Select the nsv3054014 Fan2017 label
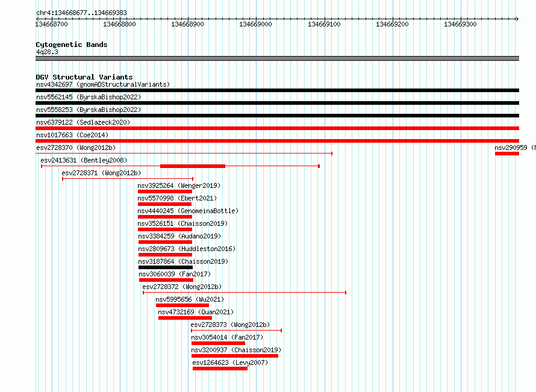 (227, 337)
